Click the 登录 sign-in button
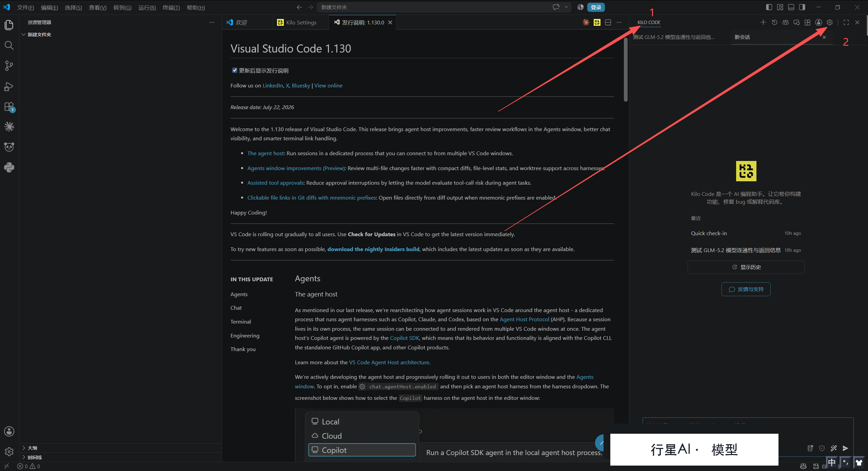868x471 pixels. [x=596, y=7]
